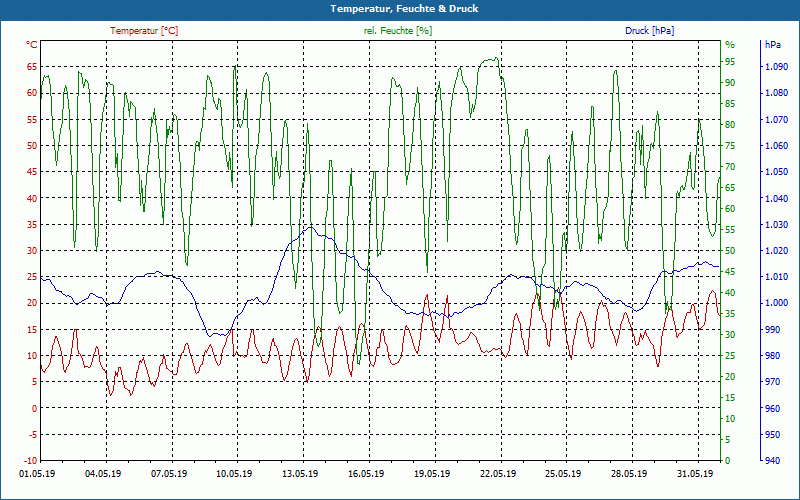This screenshot has height=500, width=800.
Task: Click the red temperature axis value "-10"
Action: (32, 461)
